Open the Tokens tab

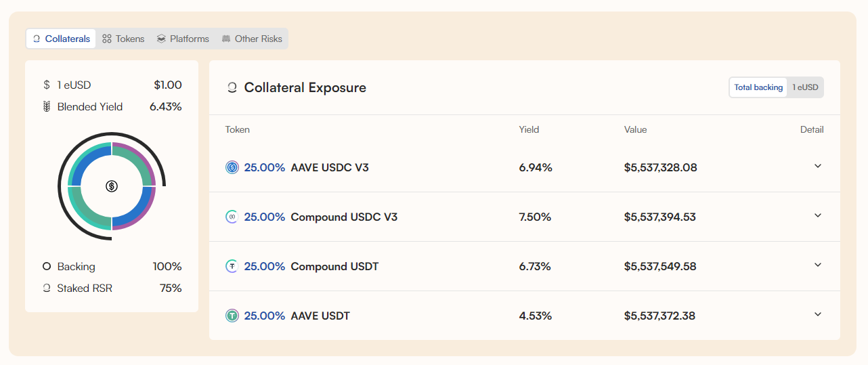click(124, 39)
